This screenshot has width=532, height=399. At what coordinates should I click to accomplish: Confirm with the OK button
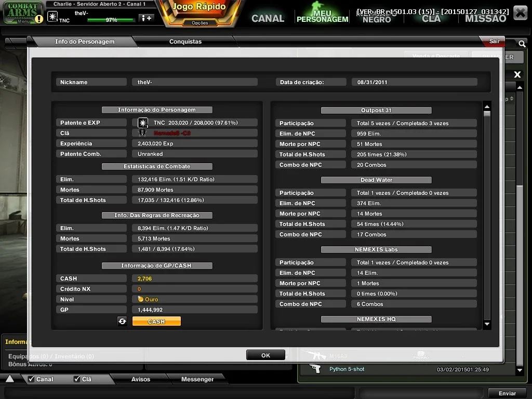click(x=265, y=355)
